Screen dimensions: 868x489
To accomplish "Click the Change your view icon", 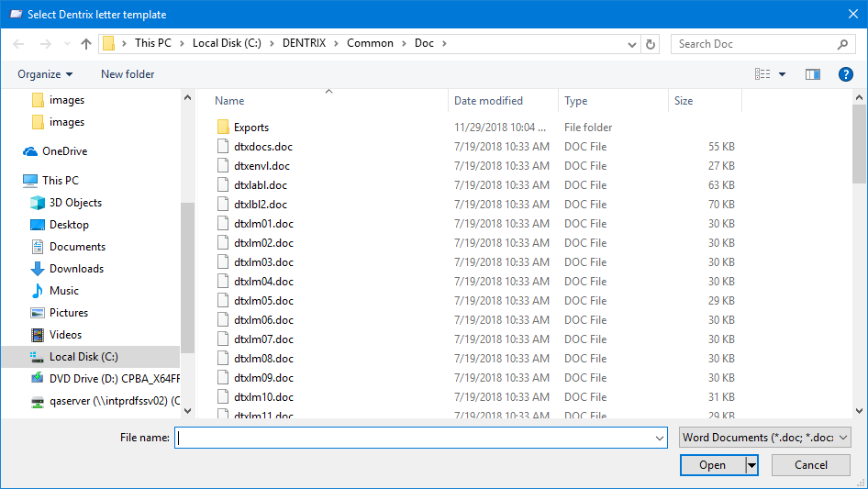I will (x=762, y=74).
